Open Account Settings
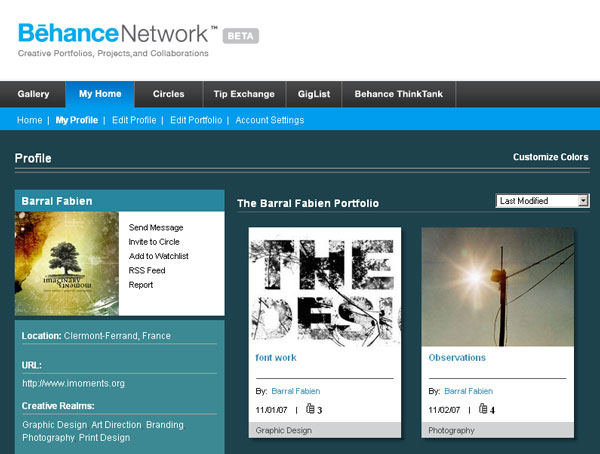This screenshot has width=600, height=454. (x=270, y=120)
